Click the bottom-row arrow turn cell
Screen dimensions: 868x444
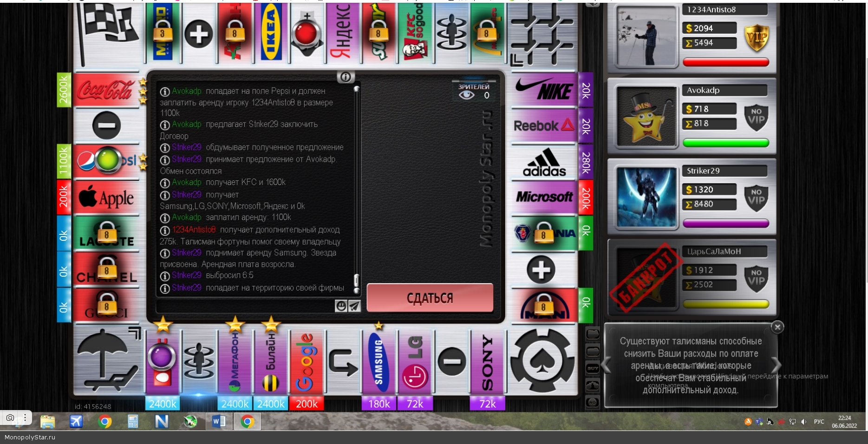(x=343, y=362)
